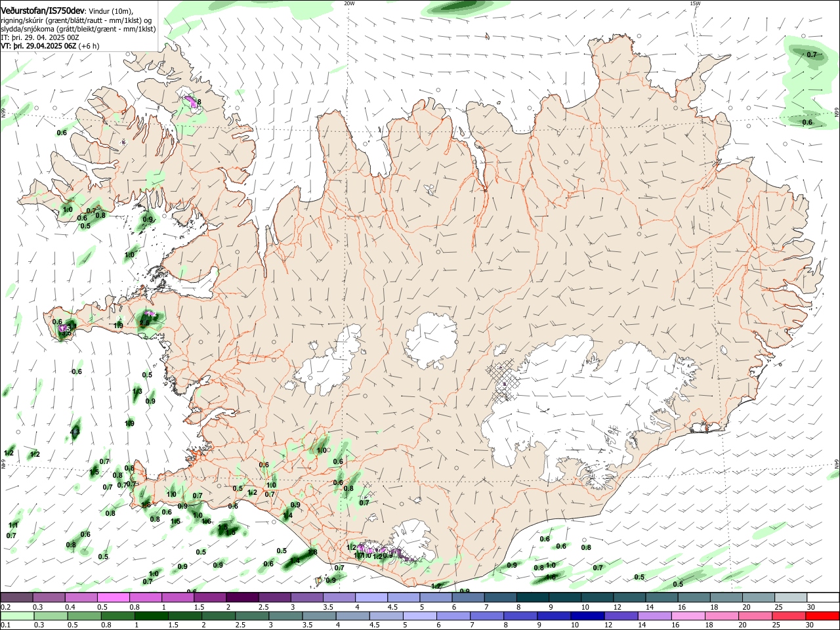Click the Veðurstofan/IS750dev title text
The image size is (840, 630).
pos(43,11)
